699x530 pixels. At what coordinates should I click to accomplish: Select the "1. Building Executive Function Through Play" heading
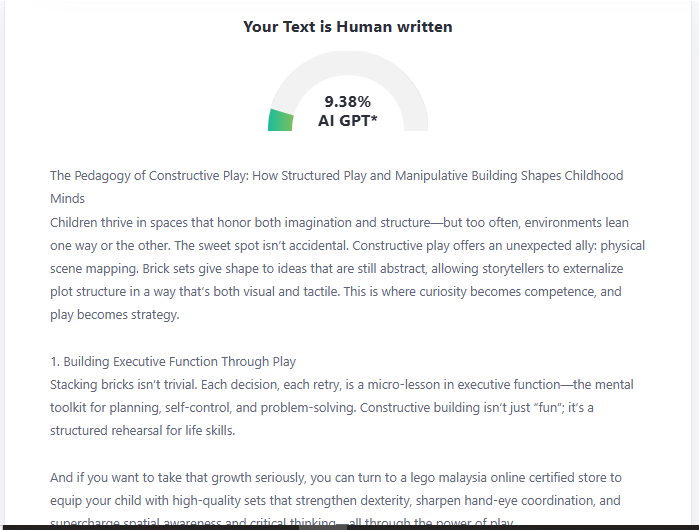(173, 361)
